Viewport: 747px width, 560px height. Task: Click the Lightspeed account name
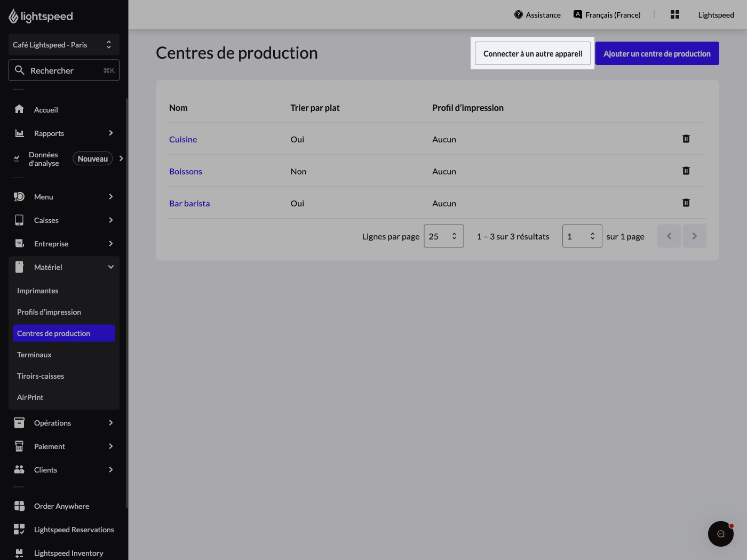pyautogui.click(x=716, y=15)
